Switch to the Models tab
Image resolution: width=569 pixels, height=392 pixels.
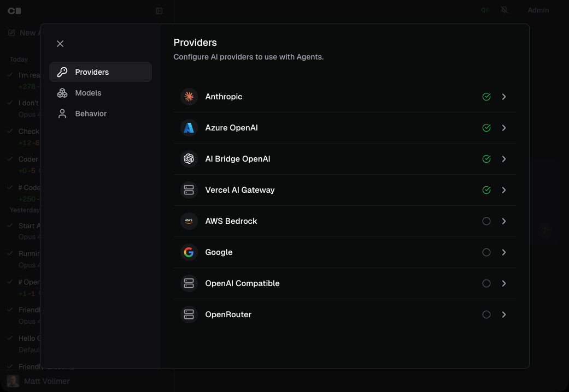[x=101, y=93]
